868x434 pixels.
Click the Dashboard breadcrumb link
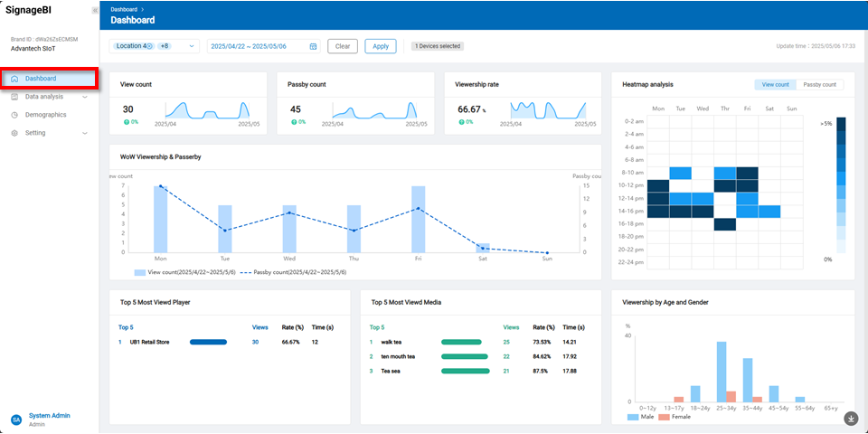pos(123,9)
